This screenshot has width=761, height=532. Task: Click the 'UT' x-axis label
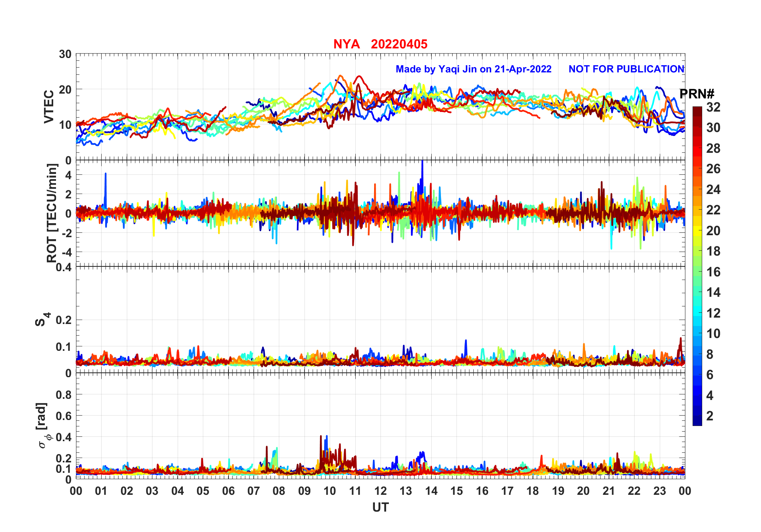(380, 507)
